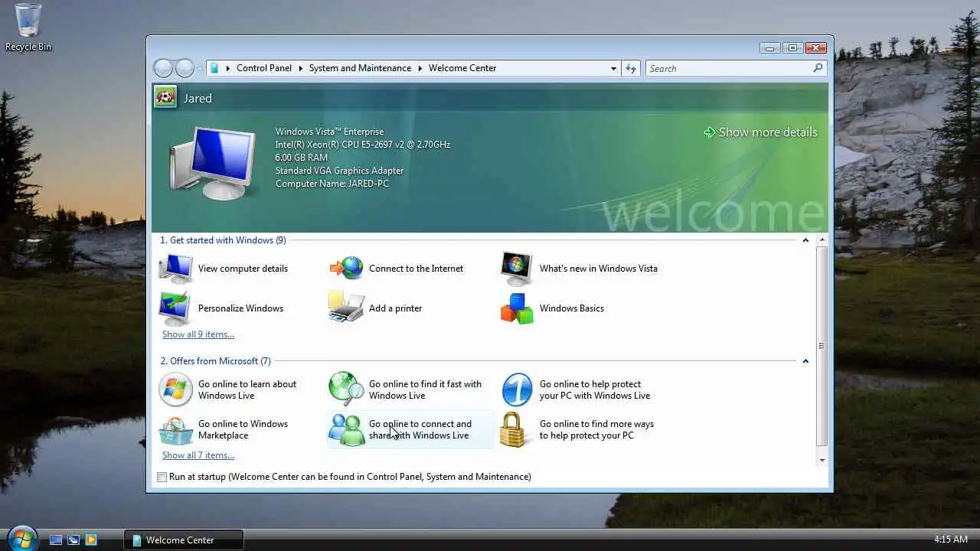
Task: Collapse the Offers from Microsoft section
Action: pyautogui.click(x=805, y=361)
